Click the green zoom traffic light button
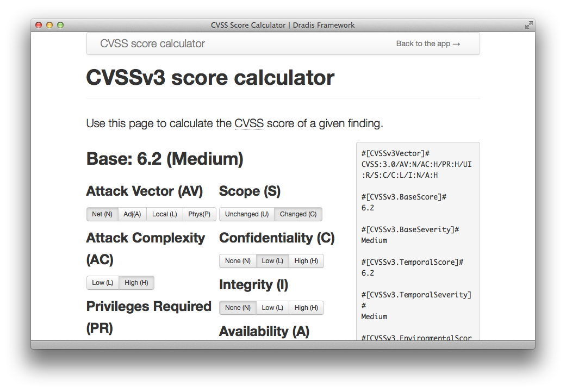 pyautogui.click(x=60, y=24)
